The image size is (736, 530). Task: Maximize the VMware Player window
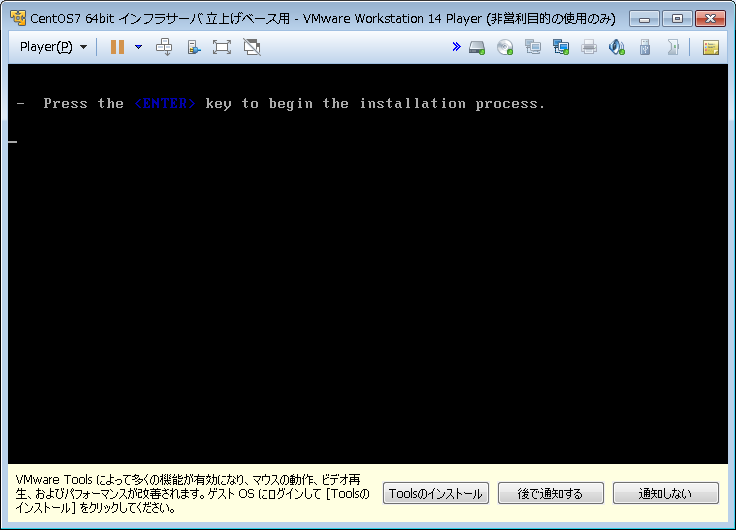coord(677,19)
